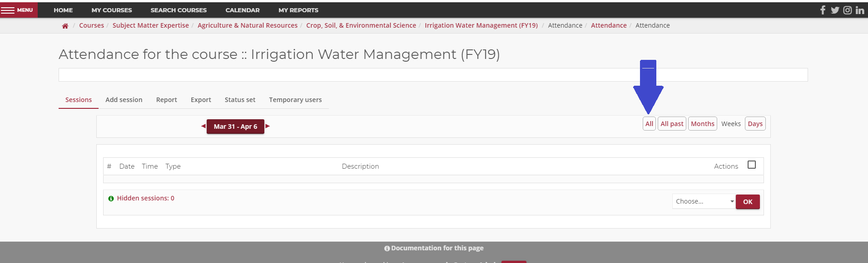This screenshot has height=263, width=868.
Task: Open MY COURSES menu item
Action: point(112,10)
